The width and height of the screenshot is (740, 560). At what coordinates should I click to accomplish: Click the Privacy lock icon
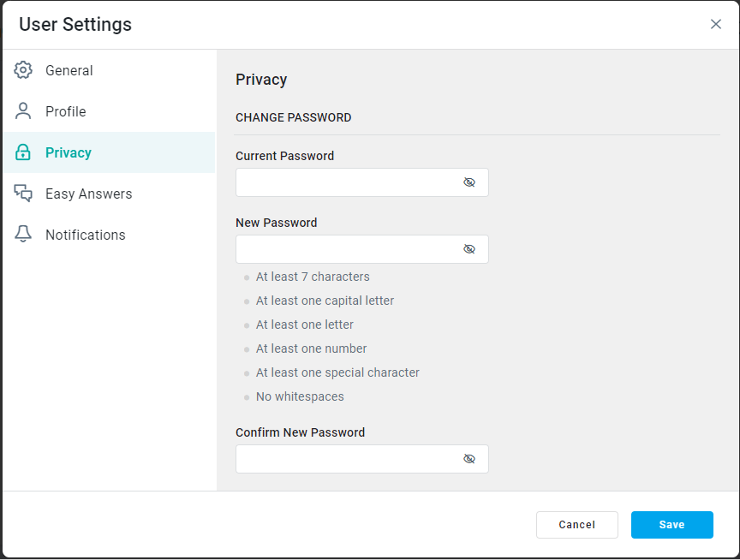(x=23, y=152)
